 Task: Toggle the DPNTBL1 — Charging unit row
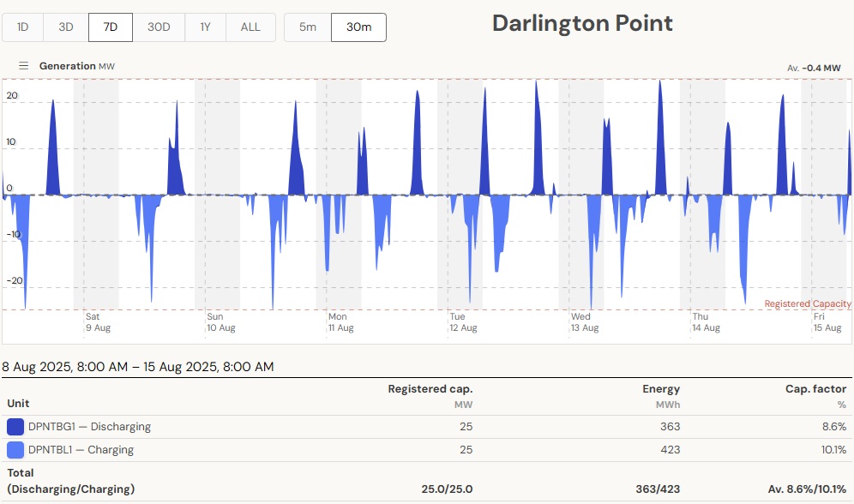coord(81,450)
